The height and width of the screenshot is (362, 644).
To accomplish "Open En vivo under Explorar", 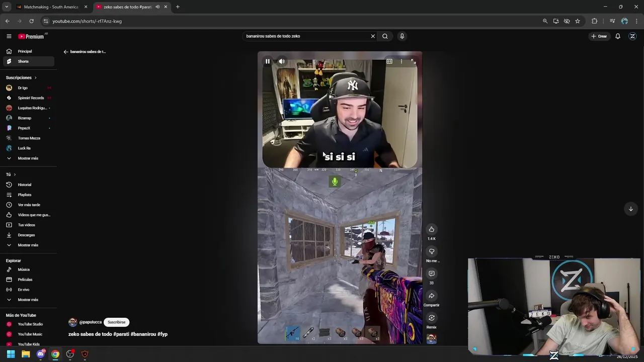I will point(28,290).
